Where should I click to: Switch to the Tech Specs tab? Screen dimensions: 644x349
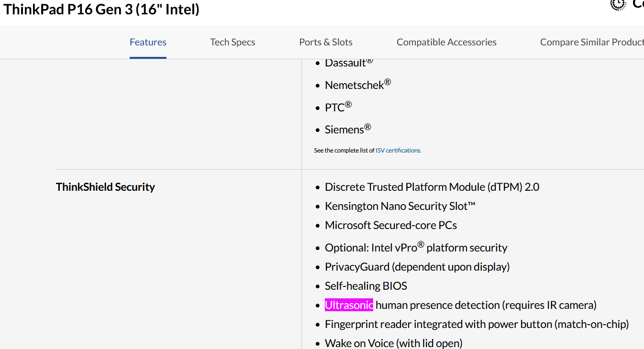(x=233, y=42)
